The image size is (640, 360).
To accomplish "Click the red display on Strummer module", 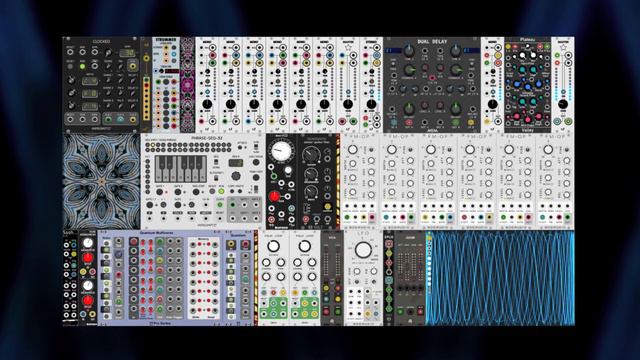I will point(172,71).
